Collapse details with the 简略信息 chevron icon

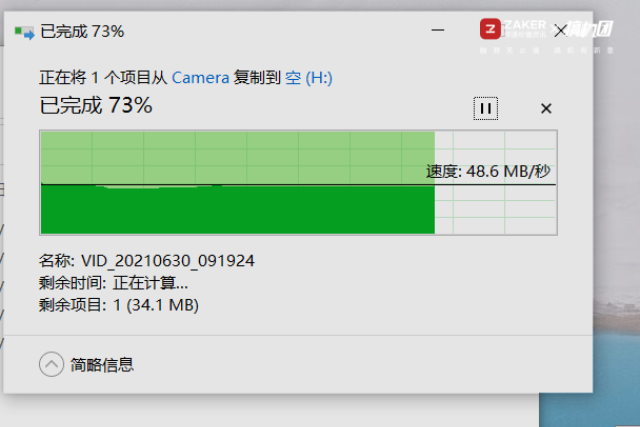51,364
